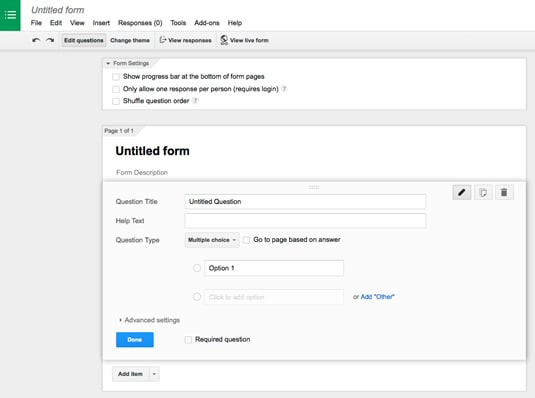Toggle Shuffle question order checkbox
The image size is (535, 398).
pyautogui.click(x=116, y=101)
